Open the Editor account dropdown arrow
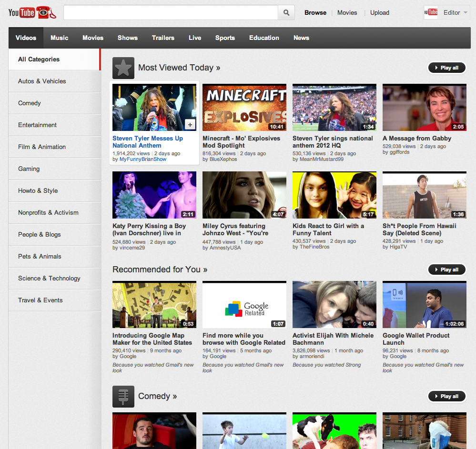The width and height of the screenshot is (476, 449). click(466, 12)
